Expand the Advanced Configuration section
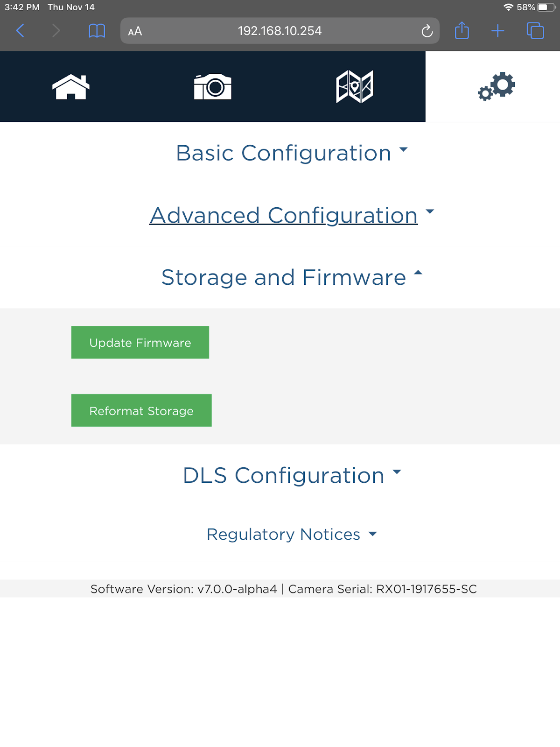 pyautogui.click(x=292, y=215)
